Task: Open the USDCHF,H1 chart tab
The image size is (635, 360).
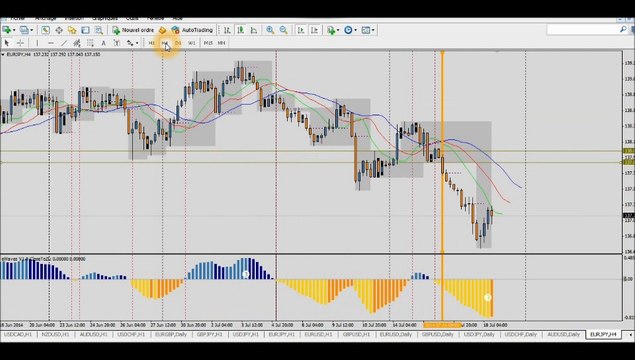Action: click(131, 334)
